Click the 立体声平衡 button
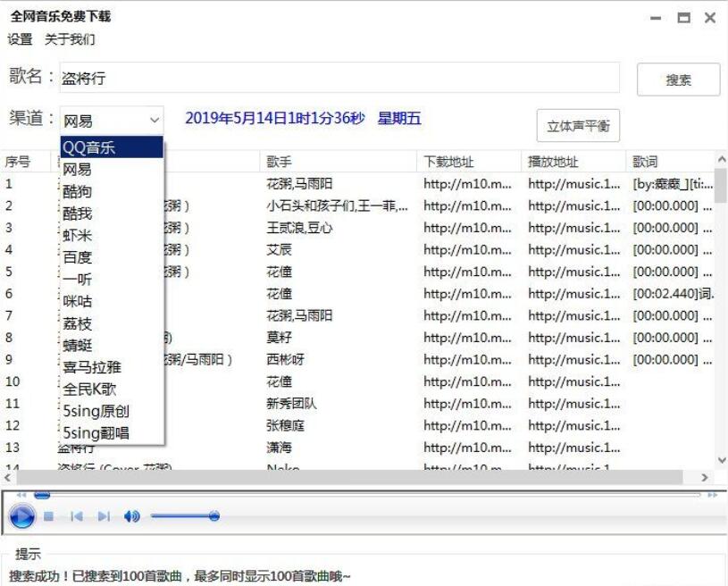Screen dimensions: 728x586 tap(578, 126)
